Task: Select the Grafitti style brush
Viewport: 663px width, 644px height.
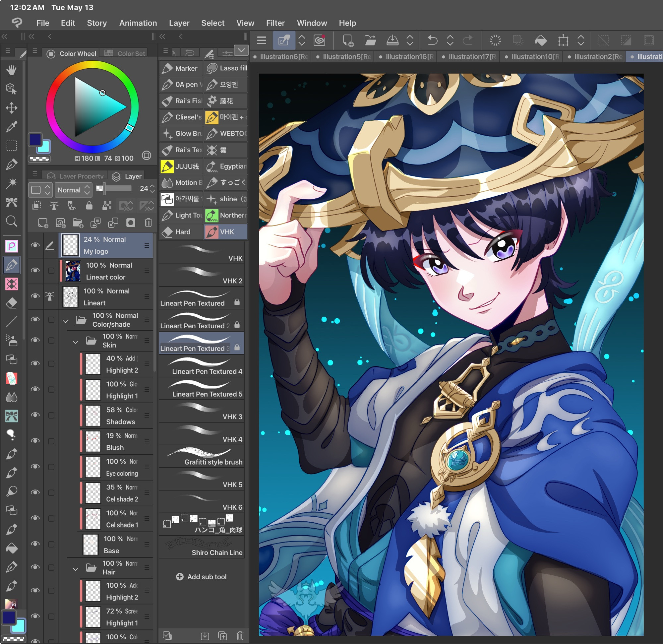Action: [201, 457]
